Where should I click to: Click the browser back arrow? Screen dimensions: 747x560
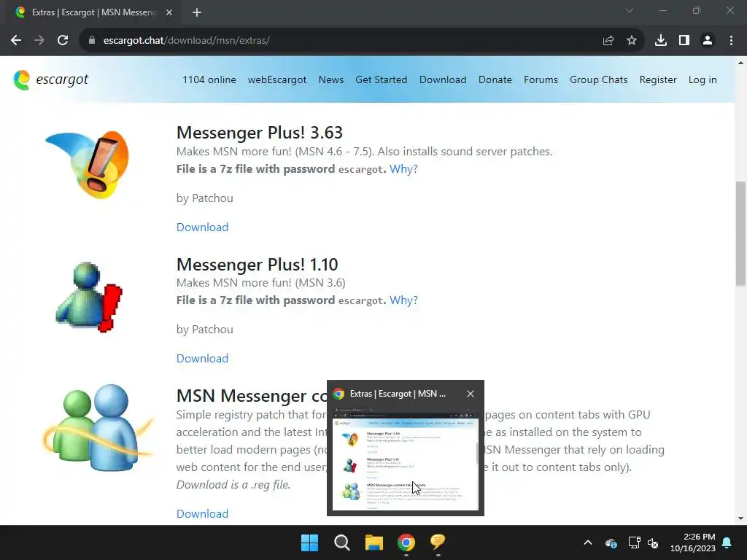[x=16, y=41]
